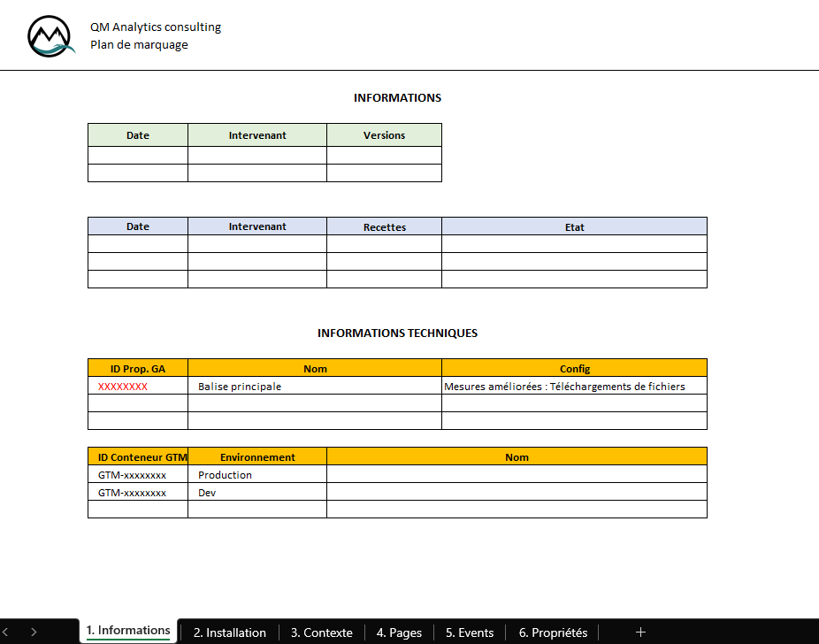Screen dimensions: 819x644
Task: Select the Environnement header cell
Action: (257, 456)
